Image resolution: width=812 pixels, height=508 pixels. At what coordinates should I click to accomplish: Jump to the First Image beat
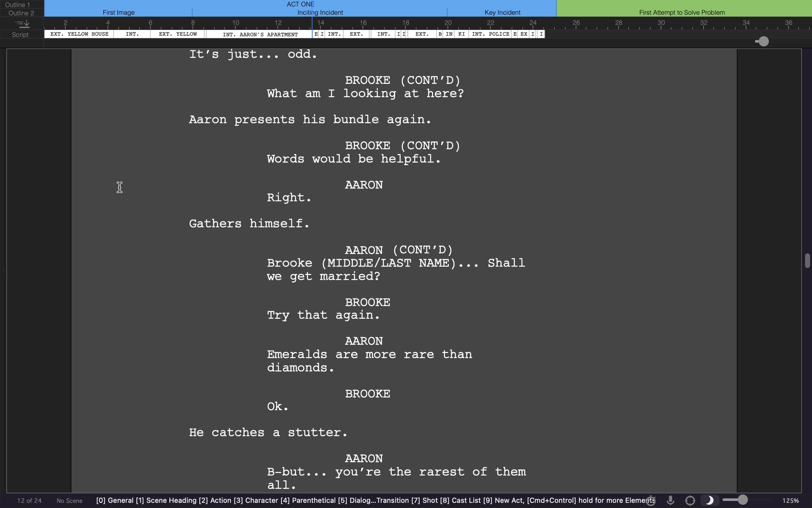click(x=119, y=12)
